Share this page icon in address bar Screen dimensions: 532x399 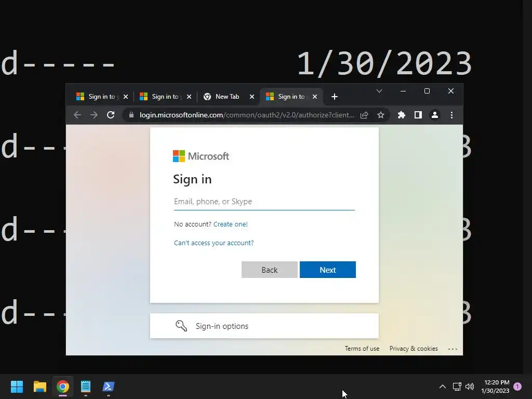tap(364, 115)
